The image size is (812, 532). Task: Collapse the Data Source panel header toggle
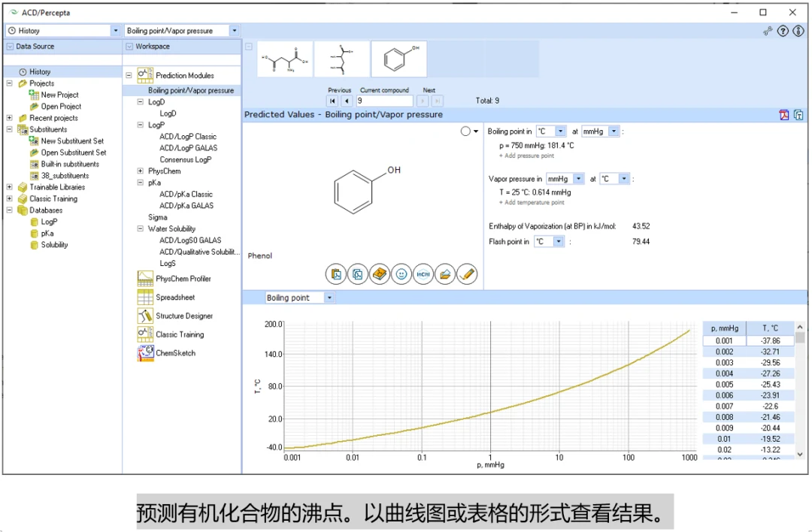[x=10, y=47]
